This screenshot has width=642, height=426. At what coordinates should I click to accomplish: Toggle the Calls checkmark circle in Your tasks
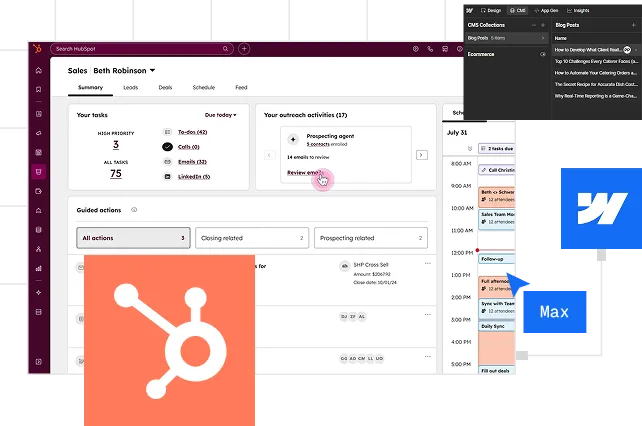pyautogui.click(x=167, y=147)
